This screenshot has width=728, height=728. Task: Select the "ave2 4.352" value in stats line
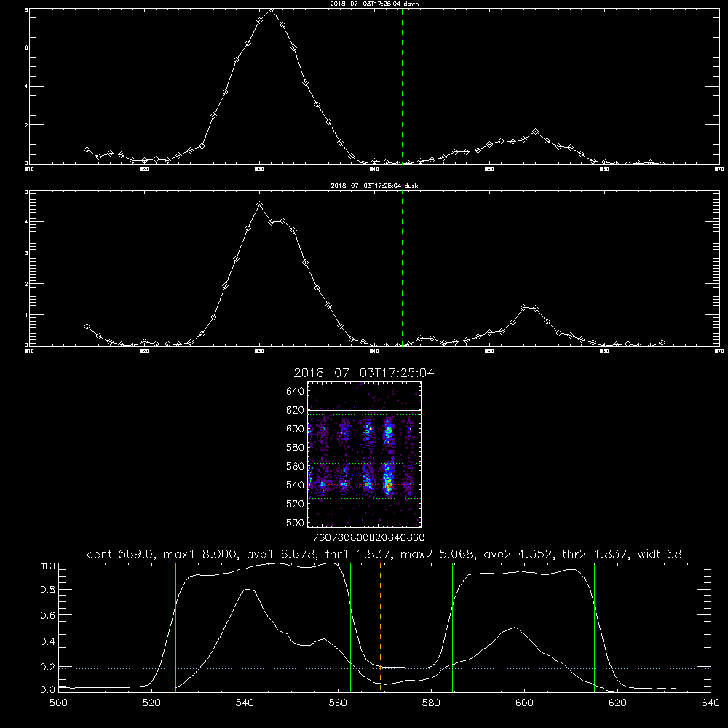[517, 554]
